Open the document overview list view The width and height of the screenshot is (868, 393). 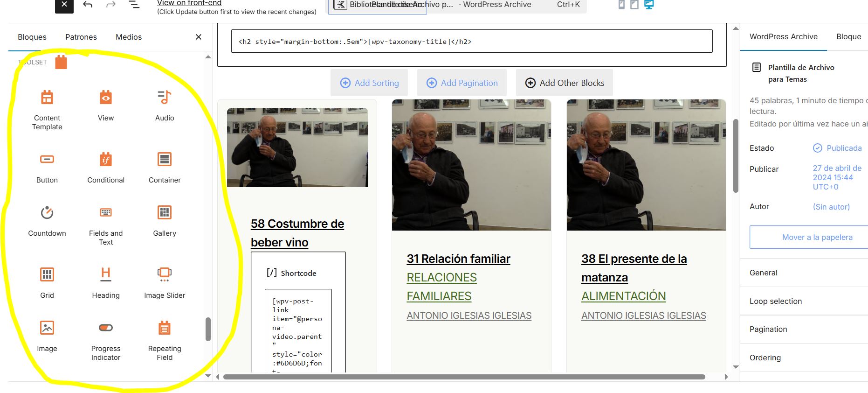[134, 5]
